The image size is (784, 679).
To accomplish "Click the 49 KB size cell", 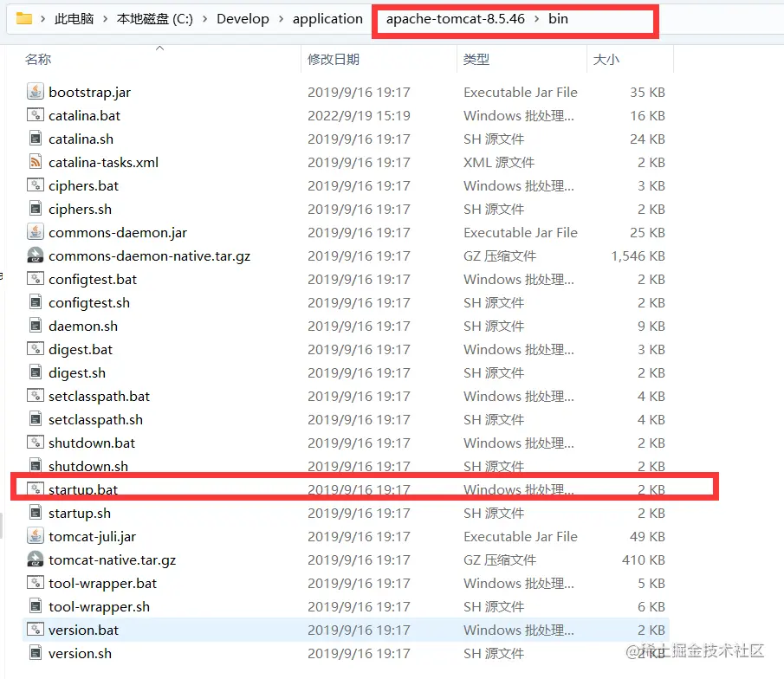I will click(x=647, y=536).
